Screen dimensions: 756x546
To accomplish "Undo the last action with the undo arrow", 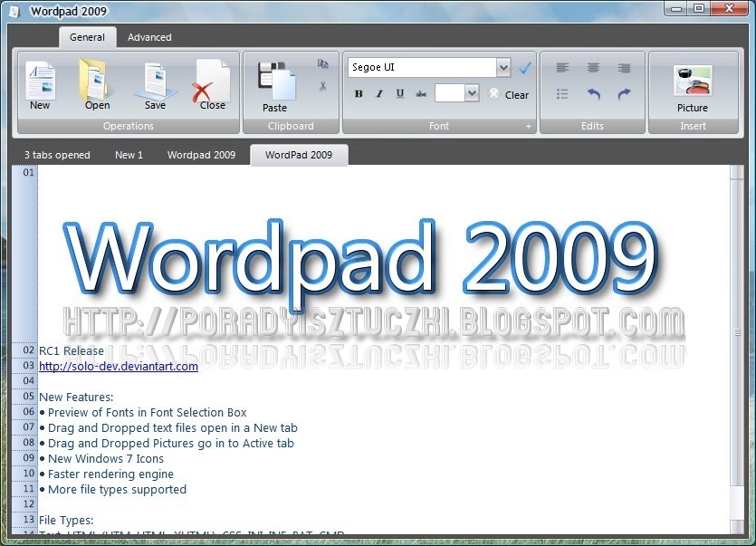I will click(595, 93).
